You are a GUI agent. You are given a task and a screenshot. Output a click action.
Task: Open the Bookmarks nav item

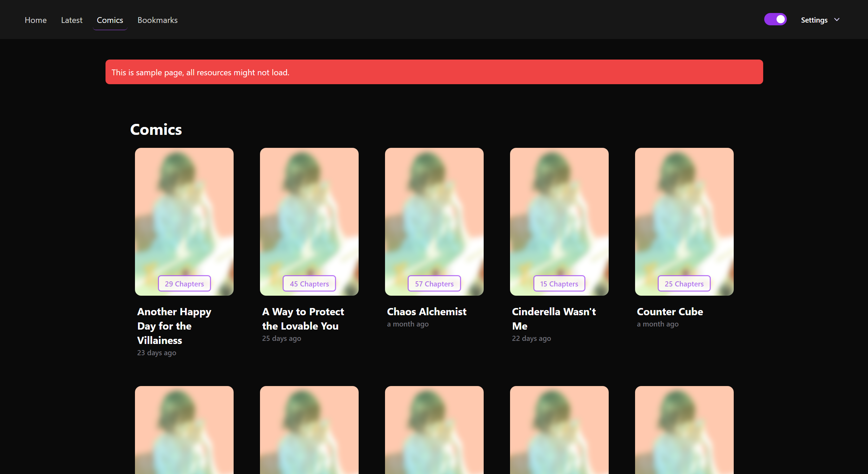[x=157, y=20]
